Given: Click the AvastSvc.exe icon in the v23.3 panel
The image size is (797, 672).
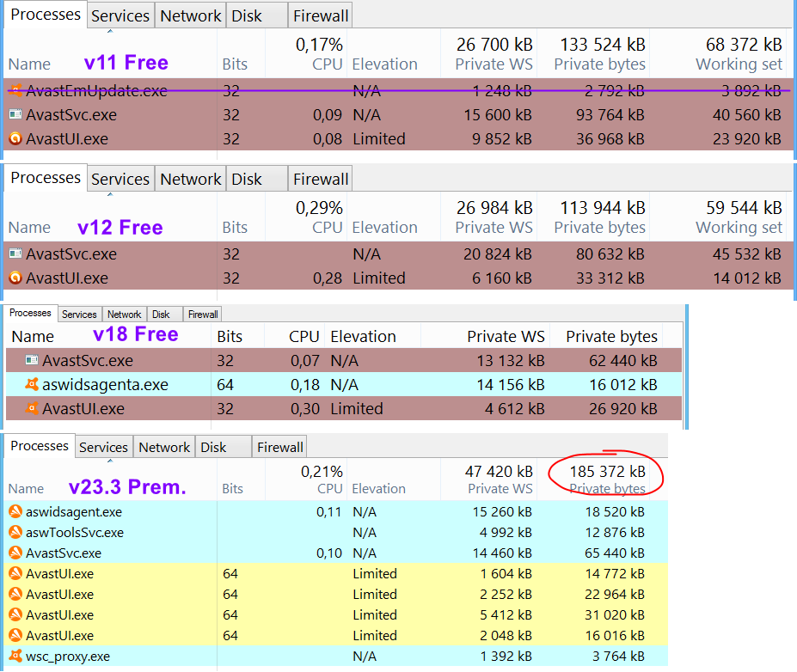Looking at the screenshot, I should click(15, 553).
